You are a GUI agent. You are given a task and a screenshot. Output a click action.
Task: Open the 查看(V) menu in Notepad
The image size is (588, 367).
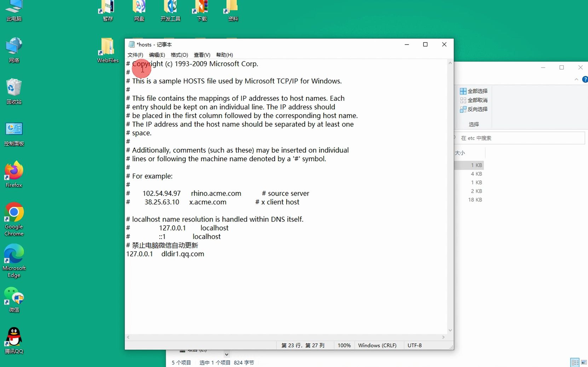202,55
